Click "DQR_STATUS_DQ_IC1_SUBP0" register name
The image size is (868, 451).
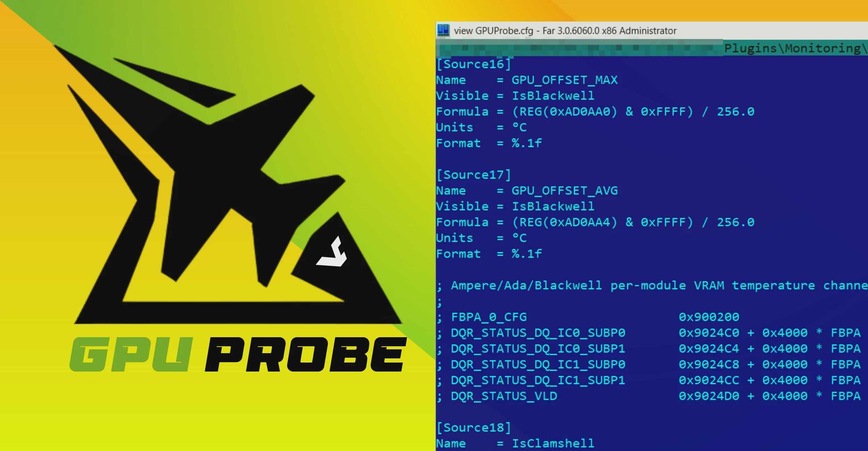[538, 365]
